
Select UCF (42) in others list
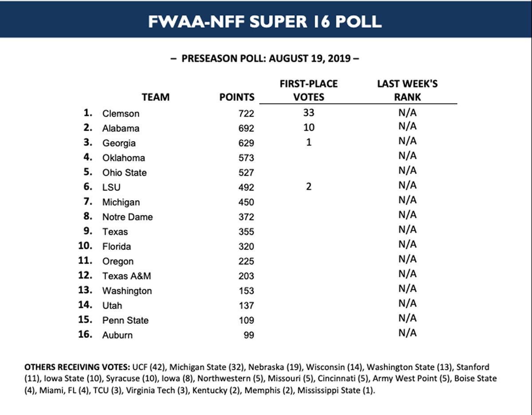[149, 367]
